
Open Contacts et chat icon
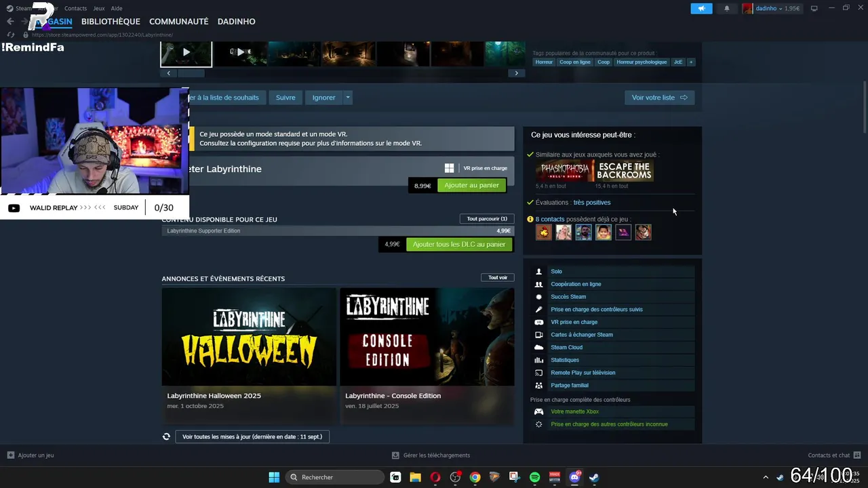857,455
